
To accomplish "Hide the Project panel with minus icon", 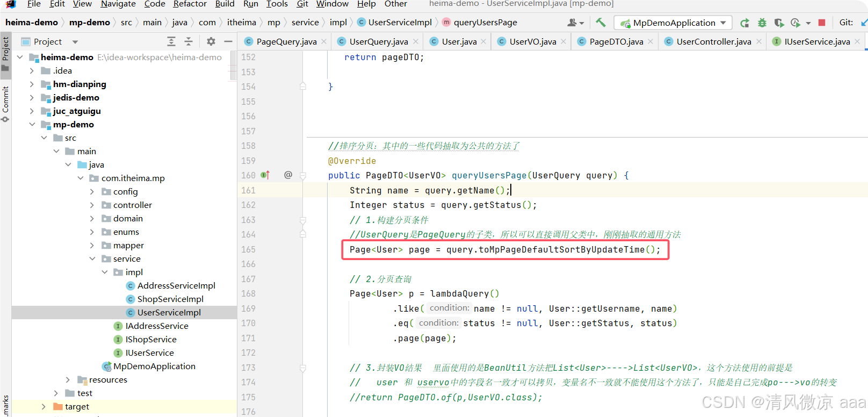I will [228, 41].
